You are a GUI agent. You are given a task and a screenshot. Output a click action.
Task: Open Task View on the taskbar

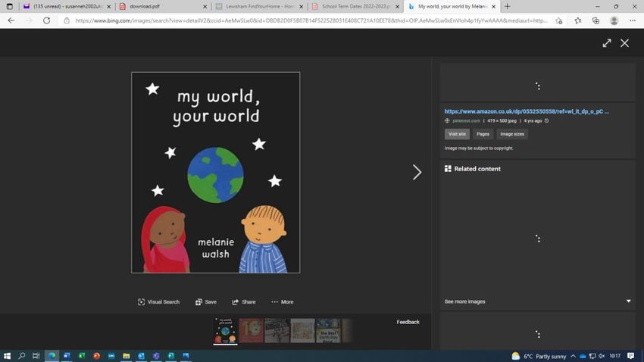point(36,356)
